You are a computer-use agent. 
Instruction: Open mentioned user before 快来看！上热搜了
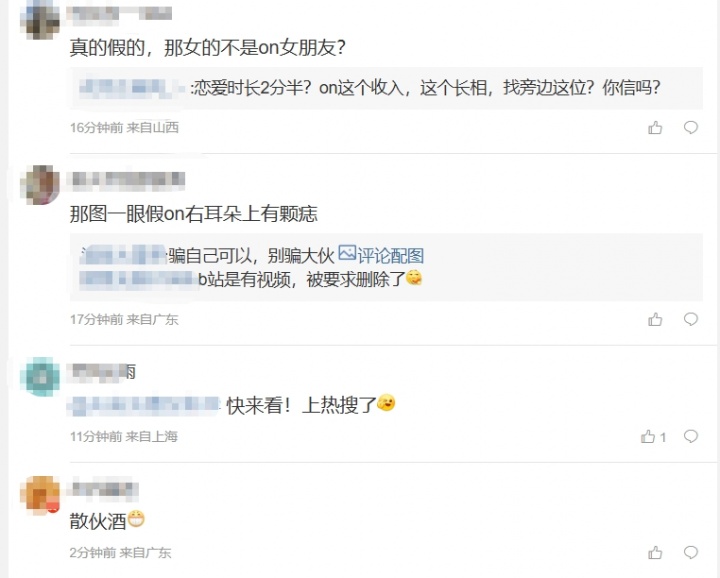tap(144, 406)
